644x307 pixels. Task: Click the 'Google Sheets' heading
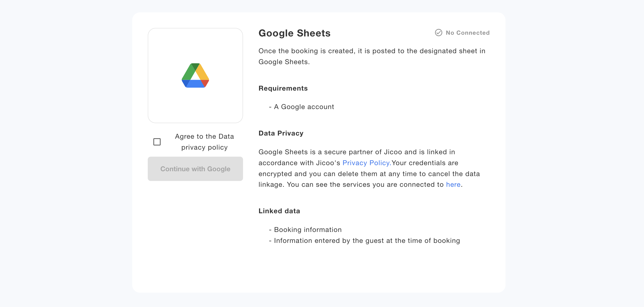coord(294,33)
